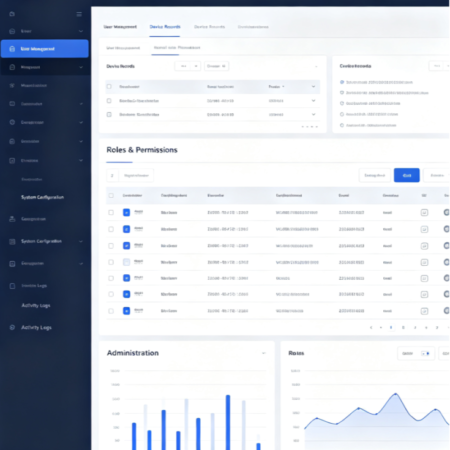
Task: Click the previous-page arrow in Roles pagination
Action: 371,328
